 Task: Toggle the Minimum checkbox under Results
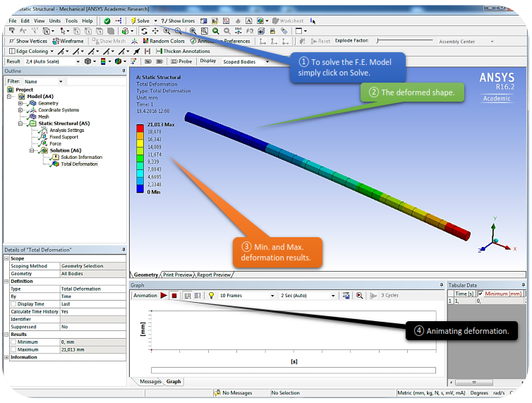tap(13, 342)
